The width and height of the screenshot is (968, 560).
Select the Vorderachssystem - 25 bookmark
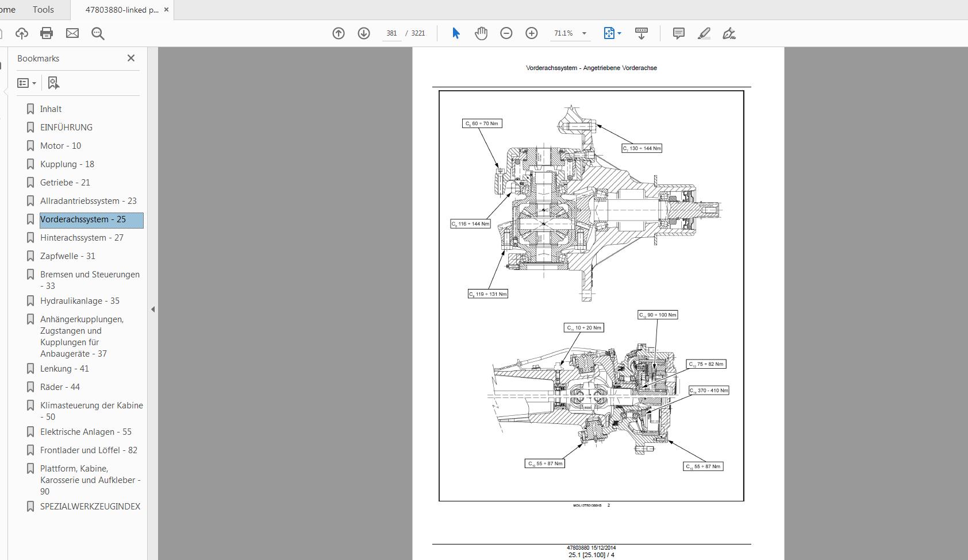coord(91,220)
